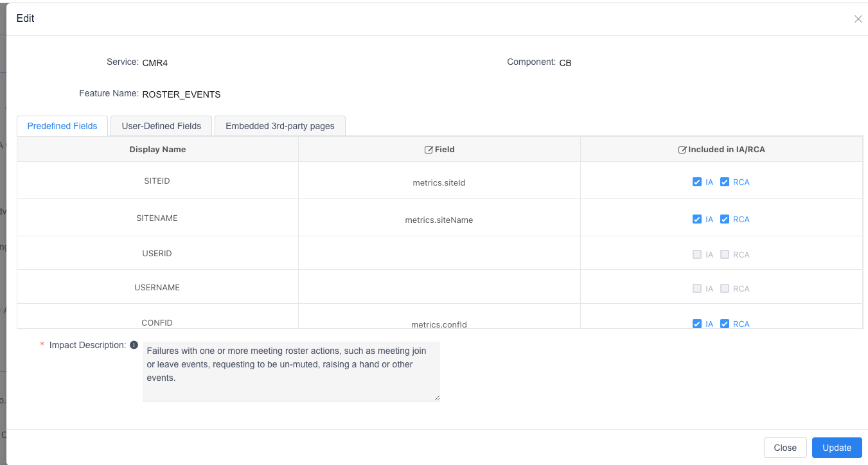
Task: Click the metrics.siteId field cell
Action: [x=439, y=182]
